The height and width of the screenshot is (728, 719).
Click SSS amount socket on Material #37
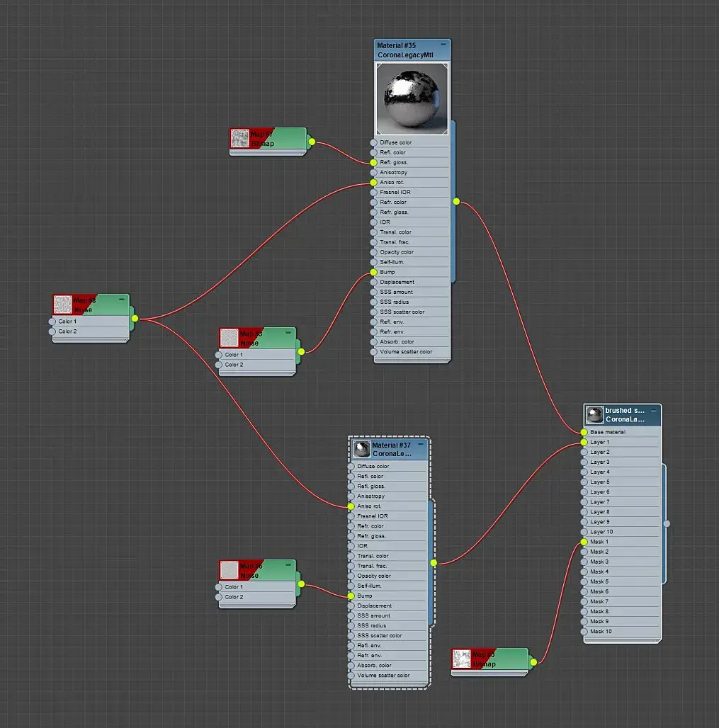tap(351, 615)
